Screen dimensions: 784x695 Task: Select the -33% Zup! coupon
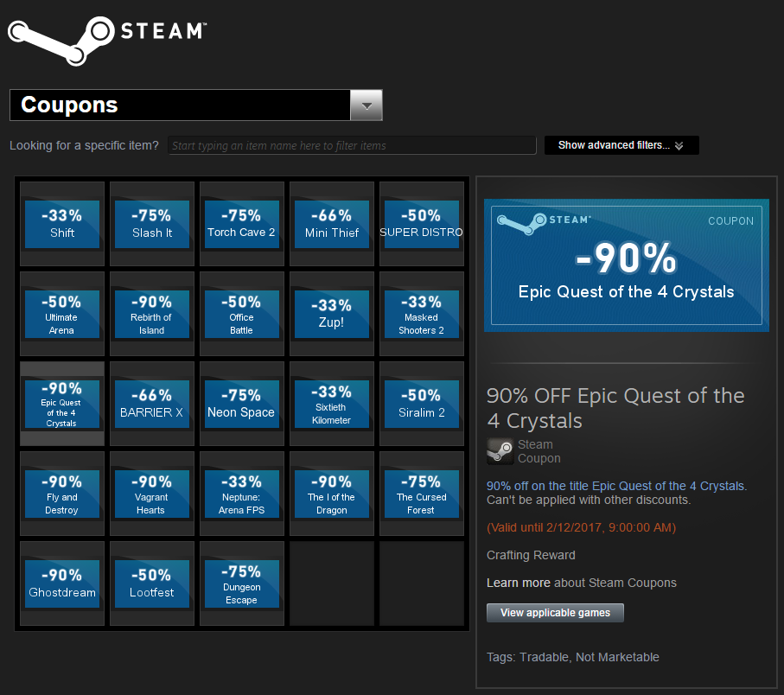[332, 314]
